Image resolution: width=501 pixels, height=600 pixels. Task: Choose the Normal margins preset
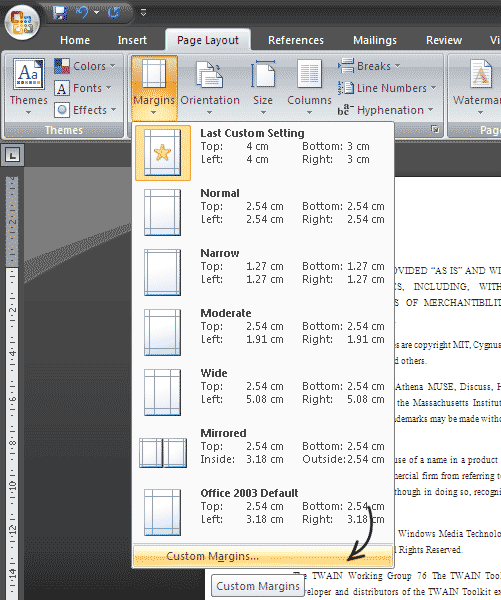263,212
